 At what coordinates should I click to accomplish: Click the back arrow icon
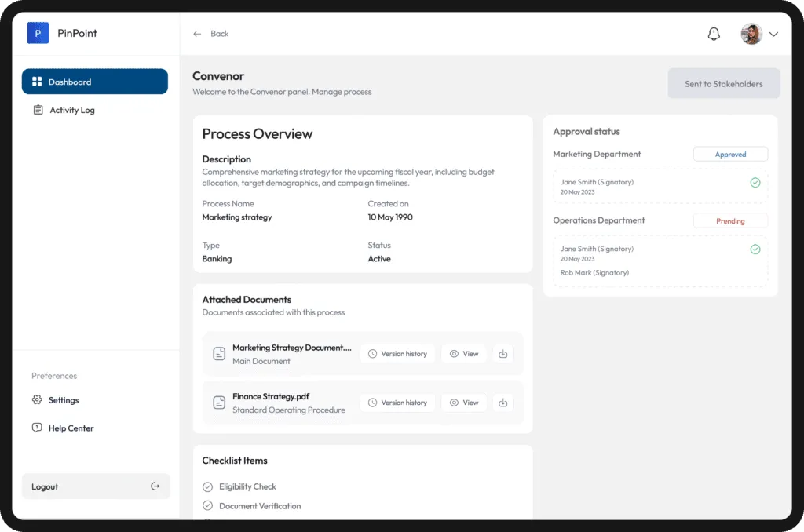(198, 34)
